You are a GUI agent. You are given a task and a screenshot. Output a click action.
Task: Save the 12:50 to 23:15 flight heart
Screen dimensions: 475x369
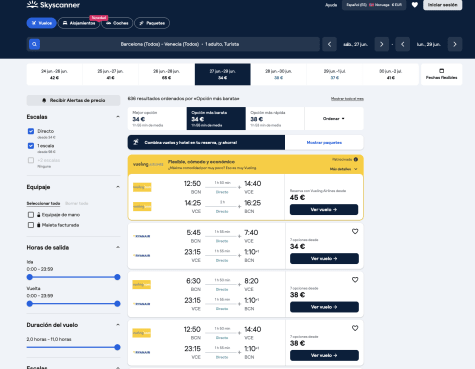(x=355, y=328)
